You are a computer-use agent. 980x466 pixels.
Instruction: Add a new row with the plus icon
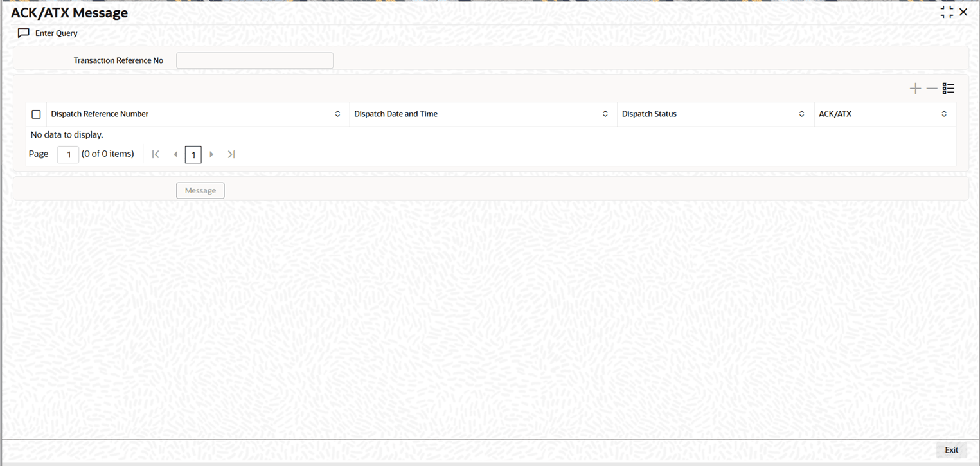916,89
